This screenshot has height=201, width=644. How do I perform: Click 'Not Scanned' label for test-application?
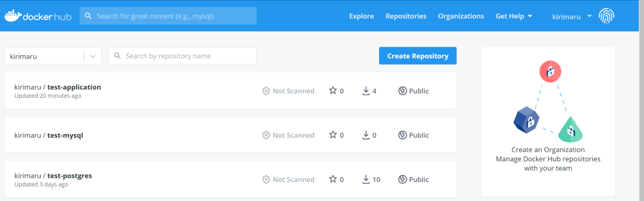coord(294,91)
